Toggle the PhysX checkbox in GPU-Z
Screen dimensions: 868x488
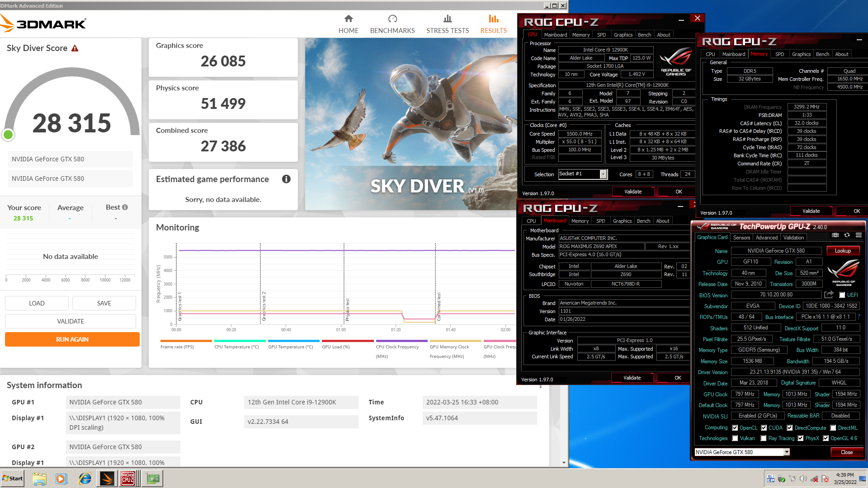point(801,438)
